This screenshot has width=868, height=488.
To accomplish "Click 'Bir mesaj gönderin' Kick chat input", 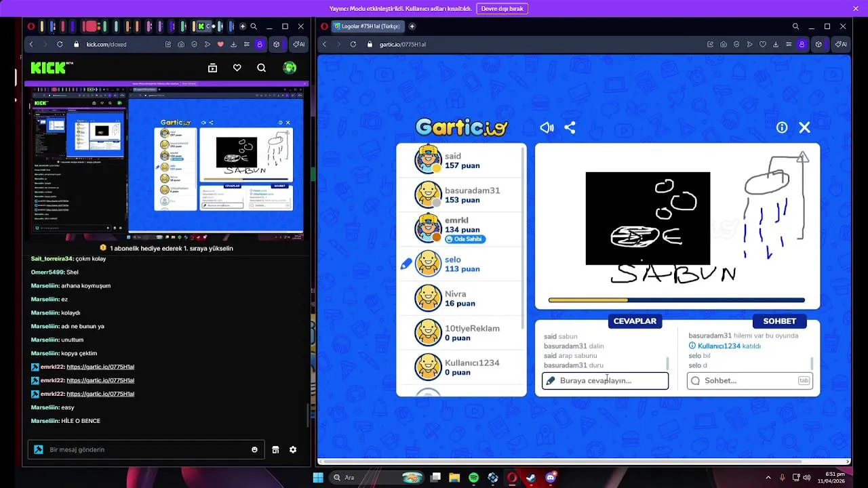I will 146,449.
